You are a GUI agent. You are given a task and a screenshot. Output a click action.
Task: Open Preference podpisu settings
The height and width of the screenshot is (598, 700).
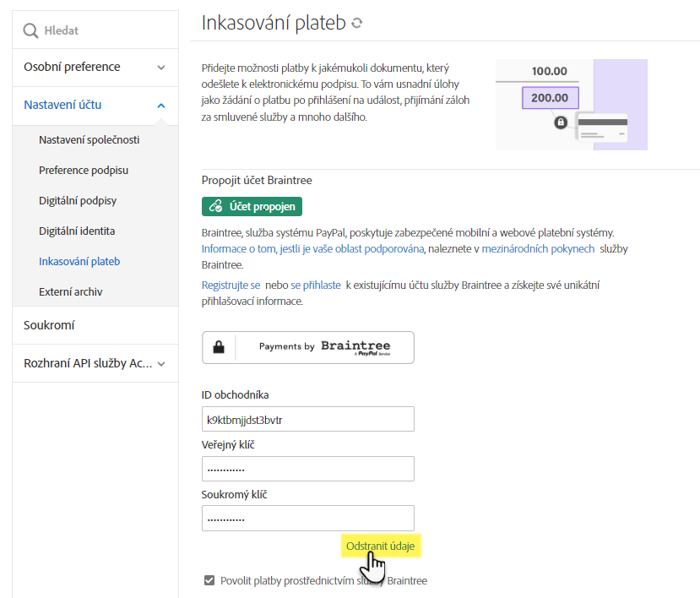tap(84, 170)
